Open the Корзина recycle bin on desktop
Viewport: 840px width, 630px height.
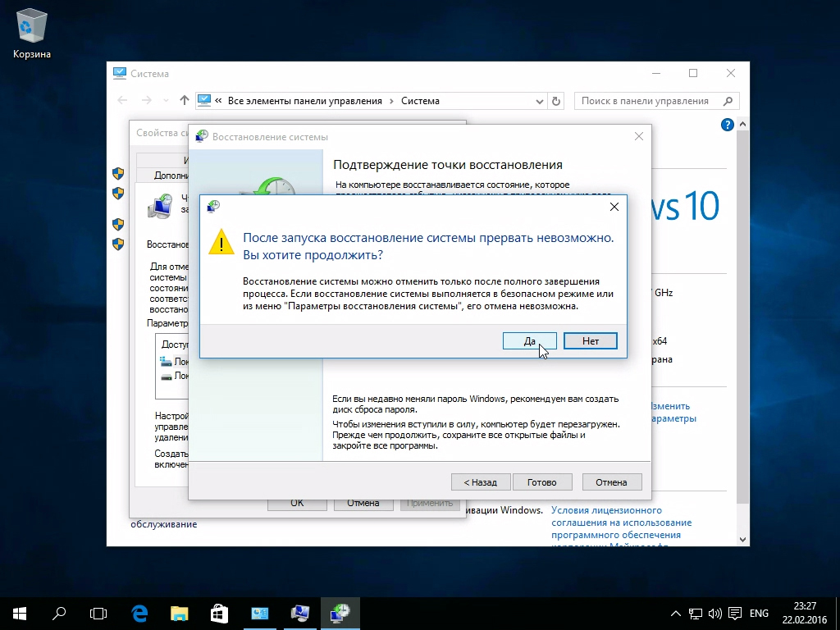tap(32, 33)
